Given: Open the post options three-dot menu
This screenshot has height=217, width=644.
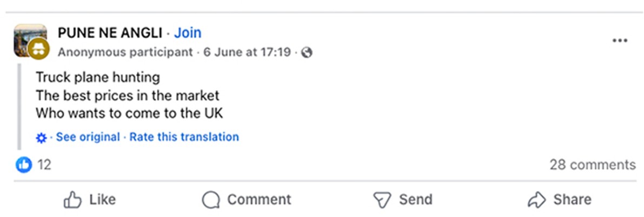Looking at the screenshot, I should click(620, 41).
